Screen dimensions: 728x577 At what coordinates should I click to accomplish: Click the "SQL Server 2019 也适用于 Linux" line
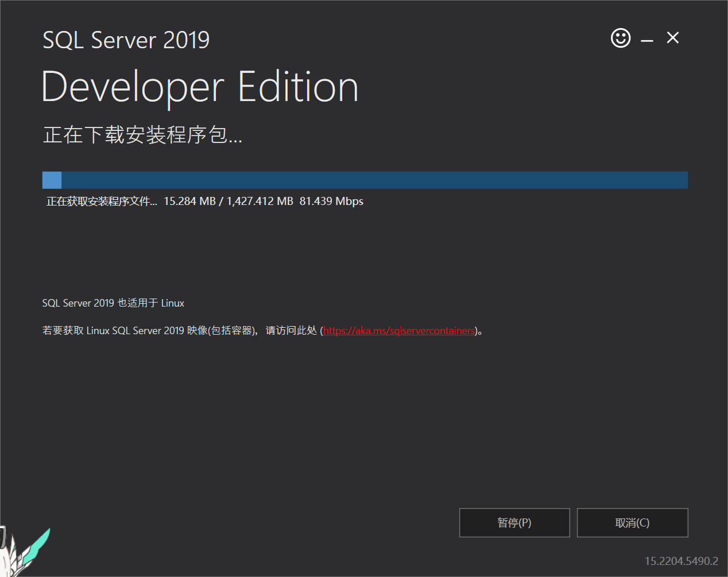[113, 303]
